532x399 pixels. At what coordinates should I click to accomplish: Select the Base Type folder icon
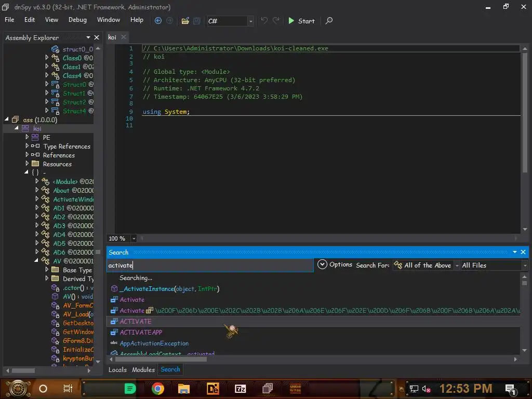pyautogui.click(x=55, y=270)
